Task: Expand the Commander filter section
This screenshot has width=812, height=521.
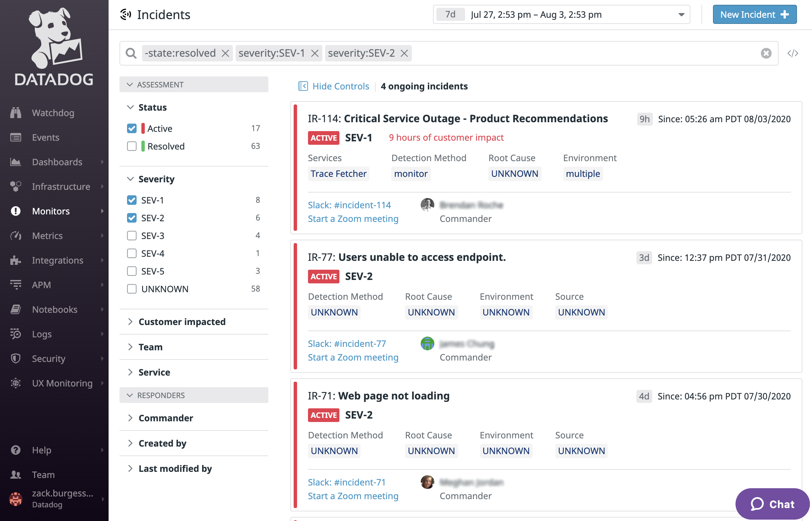Action: point(166,418)
